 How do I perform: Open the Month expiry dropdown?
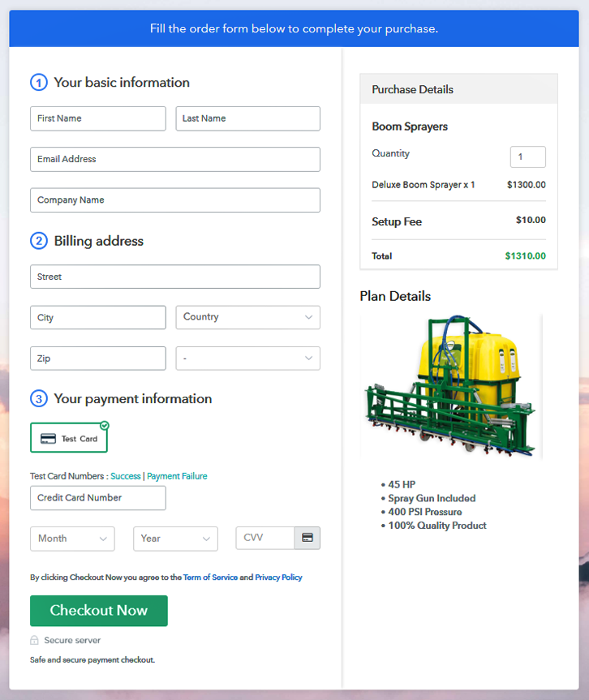pos(72,539)
